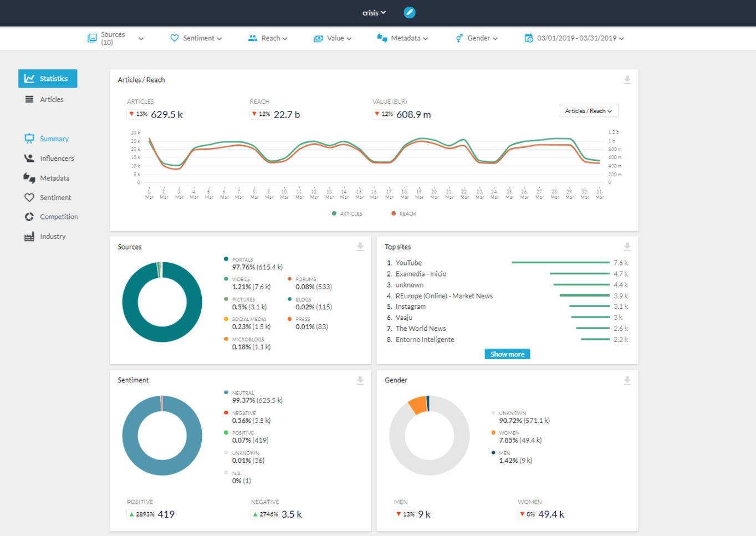The width and height of the screenshot is (756, 536).
Task: Open the Articles / Reach chart type dropdown
Action: (x=589, y=110)
